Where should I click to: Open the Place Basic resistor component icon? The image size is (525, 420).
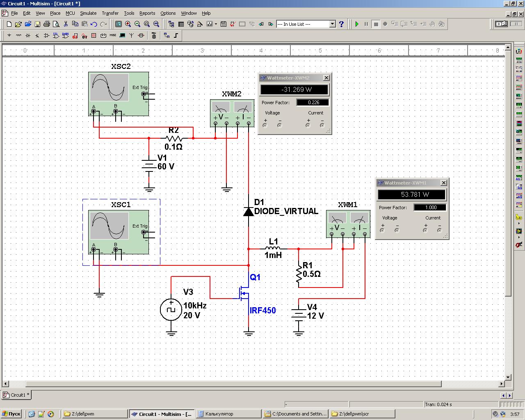coord(18,36)
